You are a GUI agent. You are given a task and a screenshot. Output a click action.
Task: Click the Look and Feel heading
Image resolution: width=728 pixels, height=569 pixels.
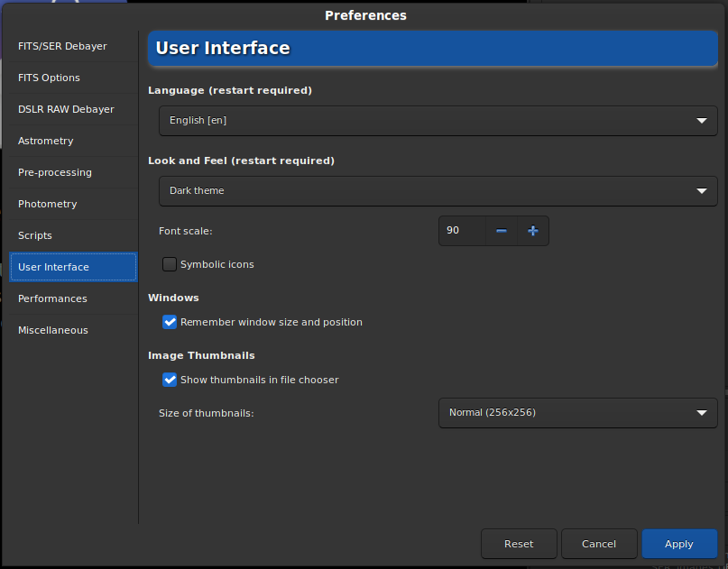[241, 161]
